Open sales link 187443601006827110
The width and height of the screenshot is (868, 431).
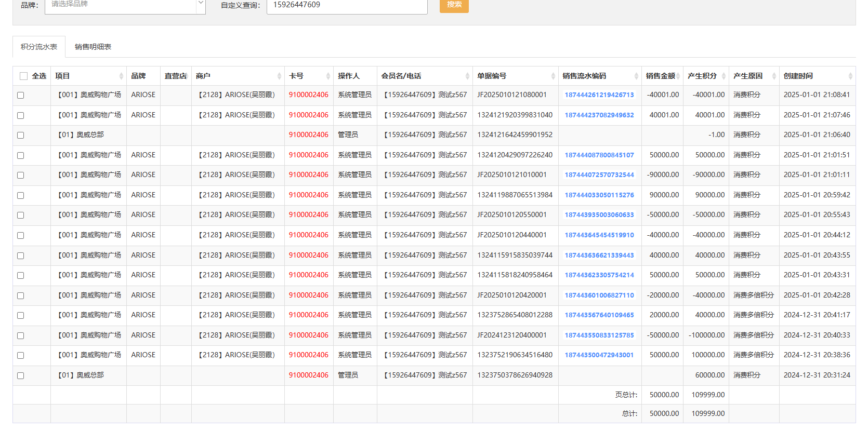coord(599,295)
